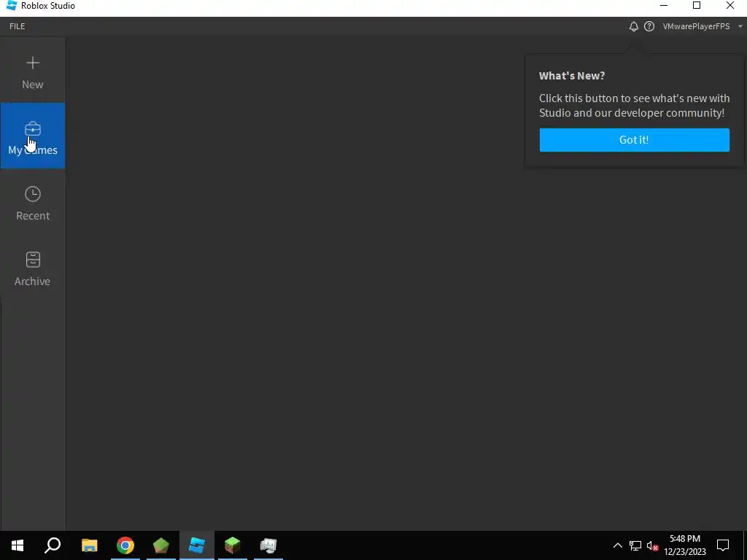Click the muted volume tray icon
Screen dimensions: 747x560
[653, 545]
